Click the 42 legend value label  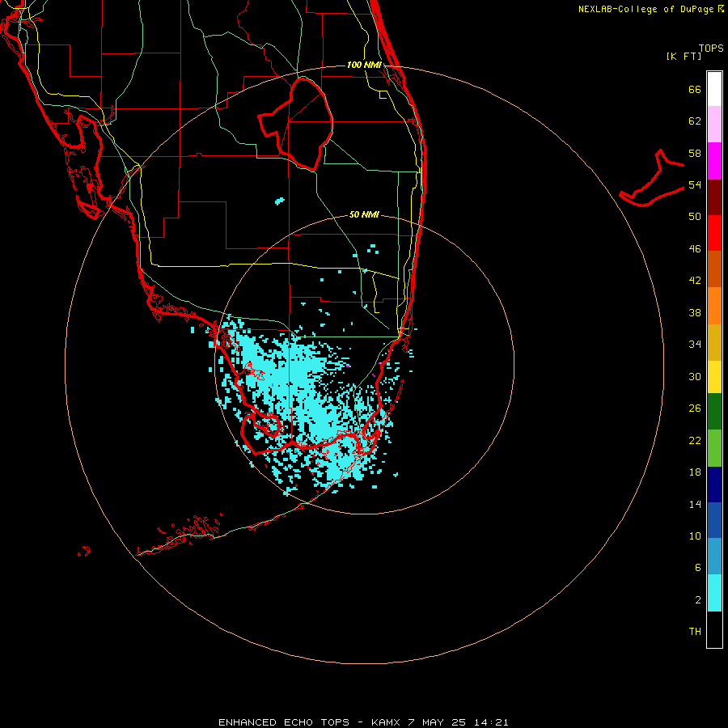point(695,281)
